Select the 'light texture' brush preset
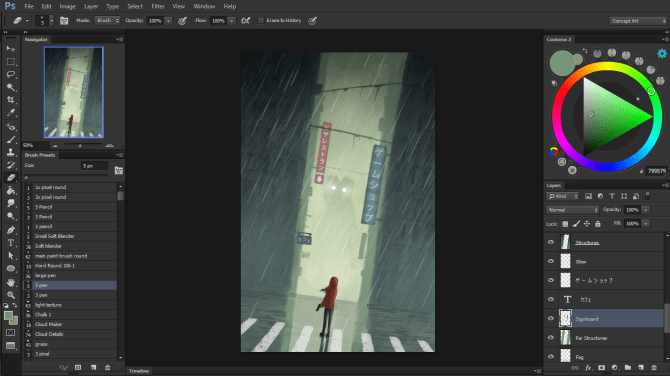This screenshot has width=670, height=376. pos(70,305)
